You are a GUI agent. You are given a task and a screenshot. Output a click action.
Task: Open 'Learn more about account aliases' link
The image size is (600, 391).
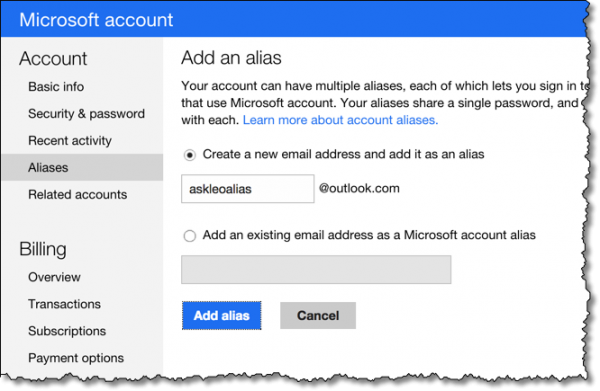point(340,120)
